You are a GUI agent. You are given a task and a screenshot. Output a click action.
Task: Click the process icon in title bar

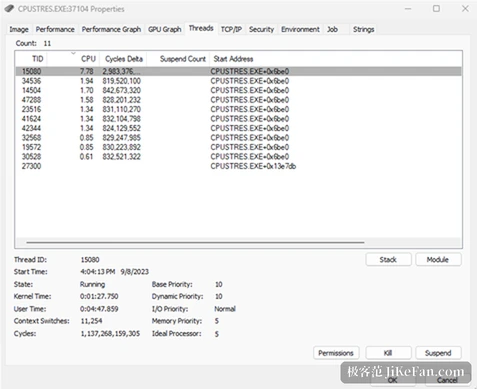tap(9, 9)
